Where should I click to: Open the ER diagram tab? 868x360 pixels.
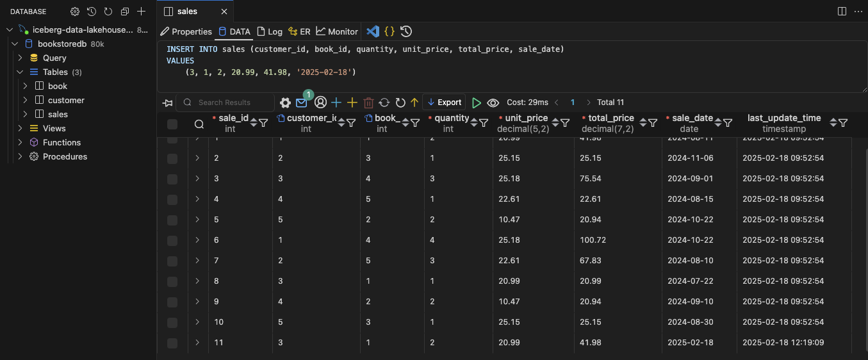click(299, 31)
